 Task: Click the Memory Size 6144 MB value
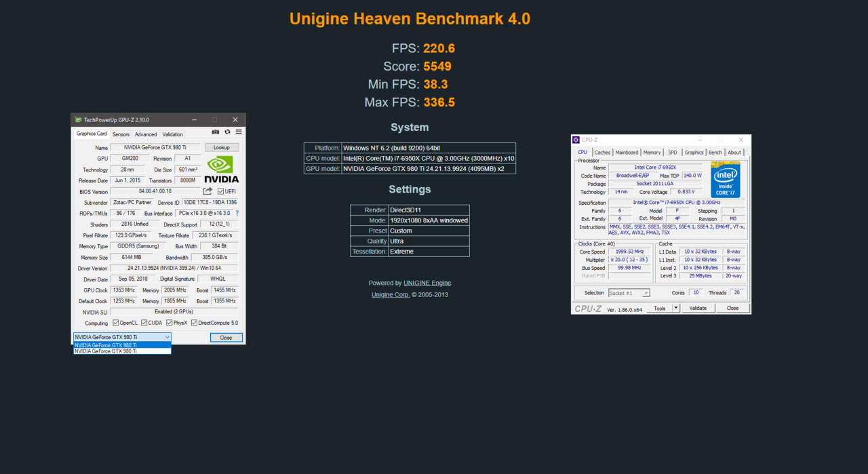coord(132,258)
